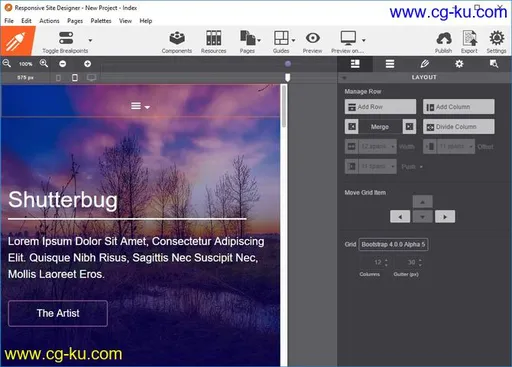Open the Pages menu

pos(75,21)
